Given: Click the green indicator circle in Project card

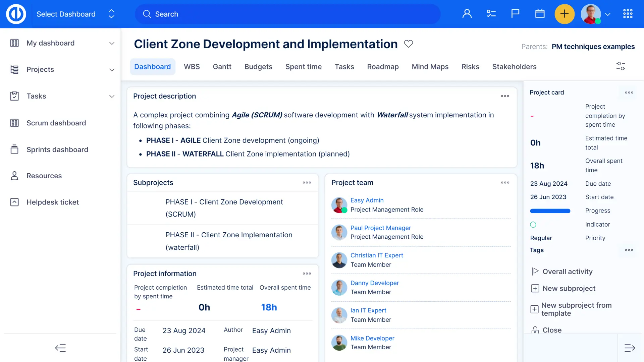Looking at the screenshot, I should click(533, 225).
